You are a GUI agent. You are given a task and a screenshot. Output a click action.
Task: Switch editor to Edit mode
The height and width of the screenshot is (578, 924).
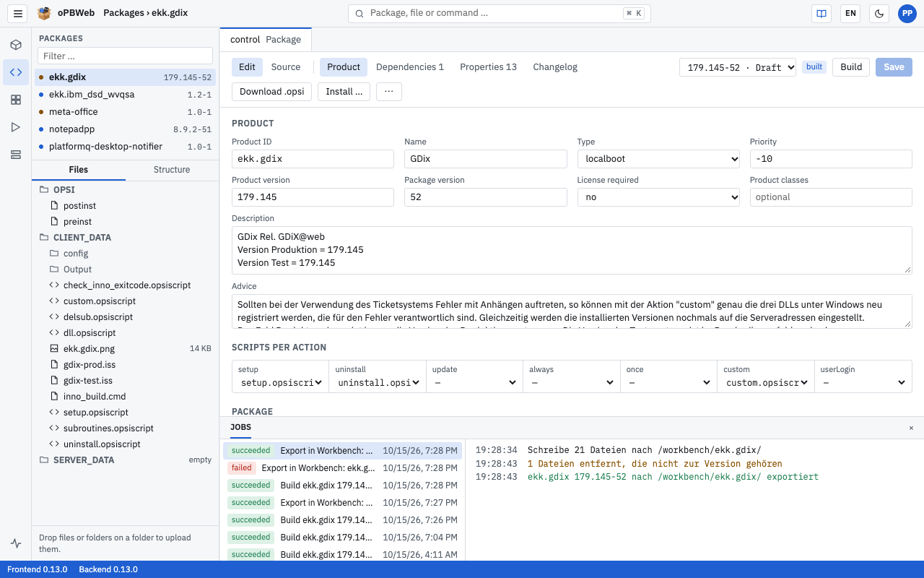pos(247,67)
